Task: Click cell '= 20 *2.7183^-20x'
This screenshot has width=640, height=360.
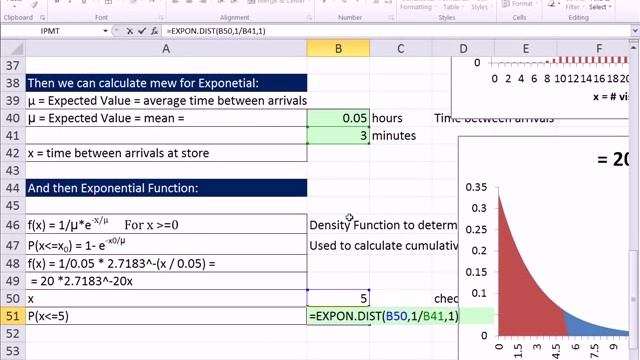Action: coord(166,281)
